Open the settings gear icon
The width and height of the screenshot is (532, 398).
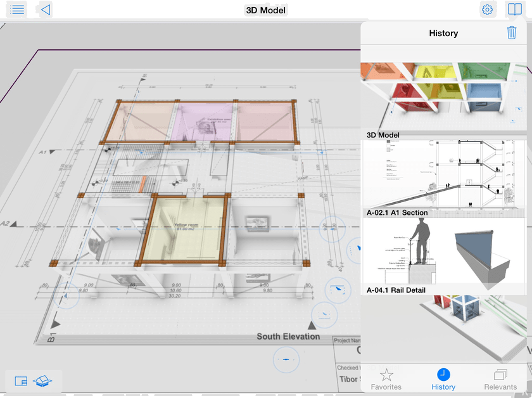[x=487, y=10]
